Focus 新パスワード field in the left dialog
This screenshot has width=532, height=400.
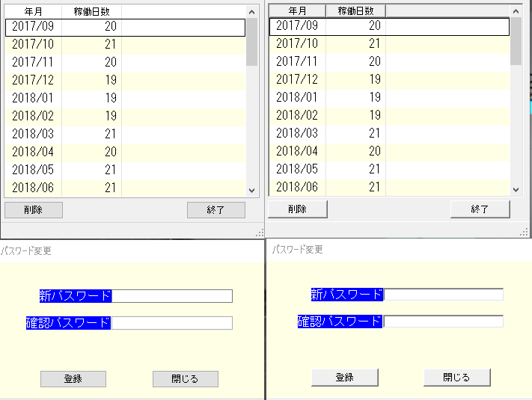click(171, 296)
